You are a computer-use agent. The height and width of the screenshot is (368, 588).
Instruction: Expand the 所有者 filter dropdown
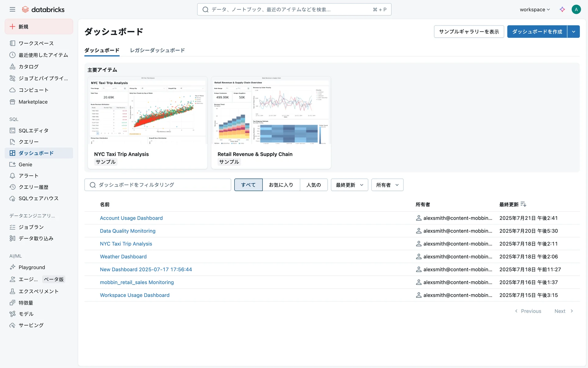point(387,185)
